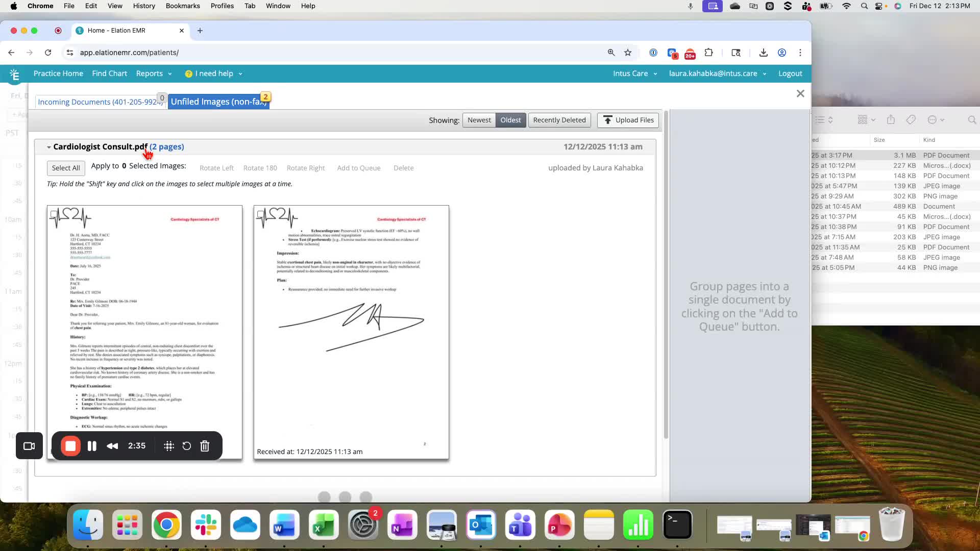980x551 pixels.
Task: Open the Bookmarks menu in the menu bar
Action: point(183,6)
